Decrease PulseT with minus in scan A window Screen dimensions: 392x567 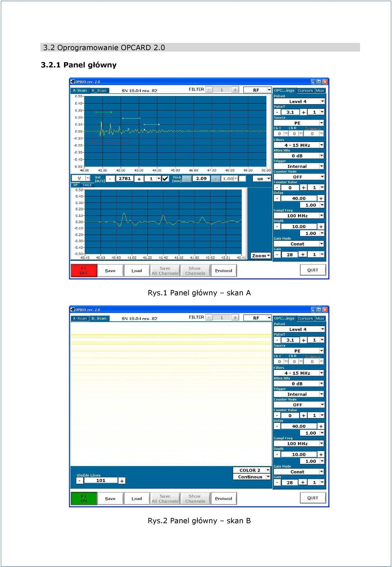coord(277,112)
